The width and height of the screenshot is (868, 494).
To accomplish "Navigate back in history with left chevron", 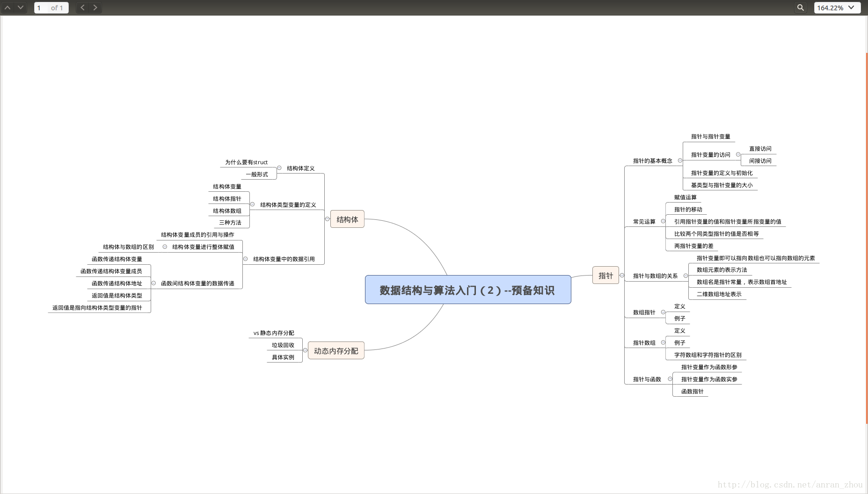I will point(82,7).
